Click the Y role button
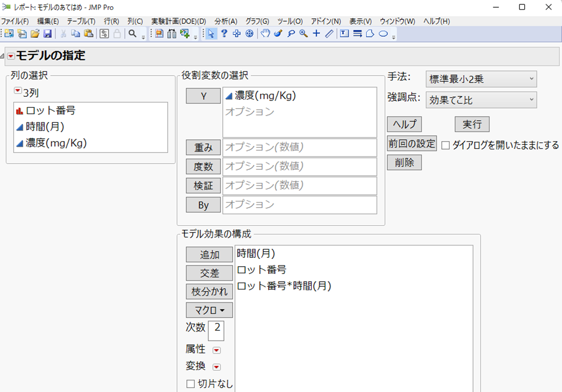 (203, 96)
